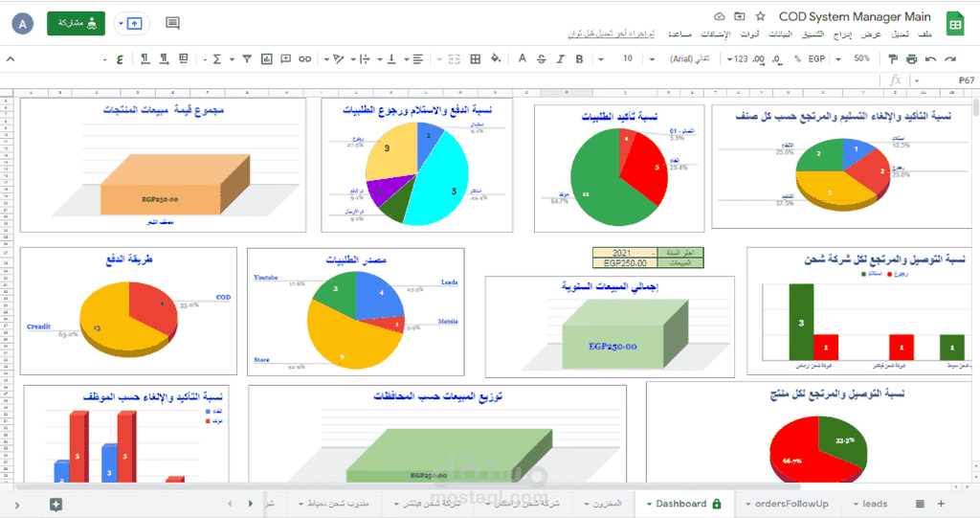Image resolution: width=980 pixels, height=518 pixels.
Task: Insert a comment
Action: (285, 58)
